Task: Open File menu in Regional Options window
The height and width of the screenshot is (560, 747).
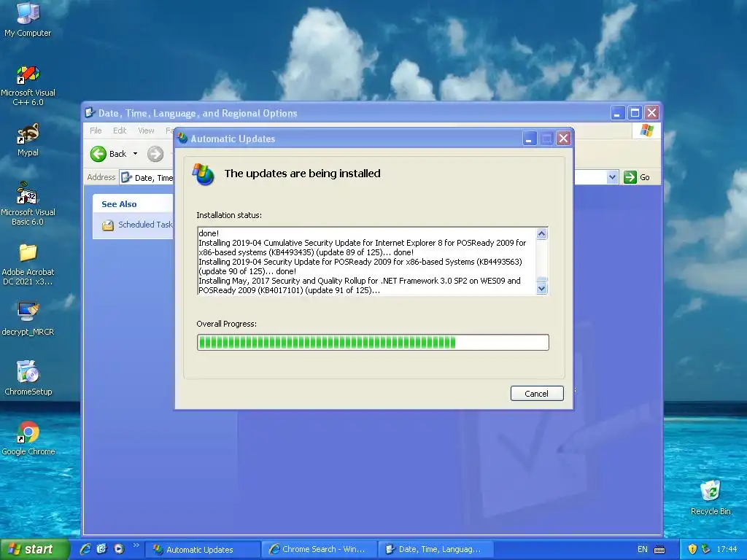Action: tap(96, 131)
